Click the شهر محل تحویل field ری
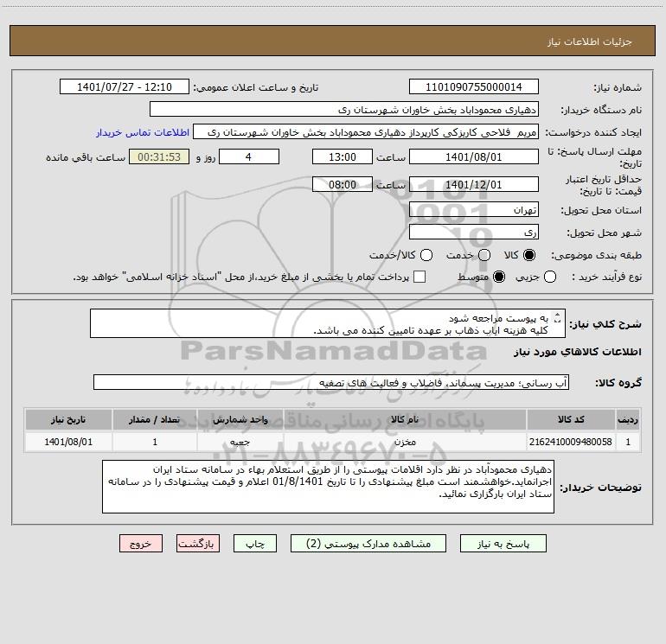 474,233
